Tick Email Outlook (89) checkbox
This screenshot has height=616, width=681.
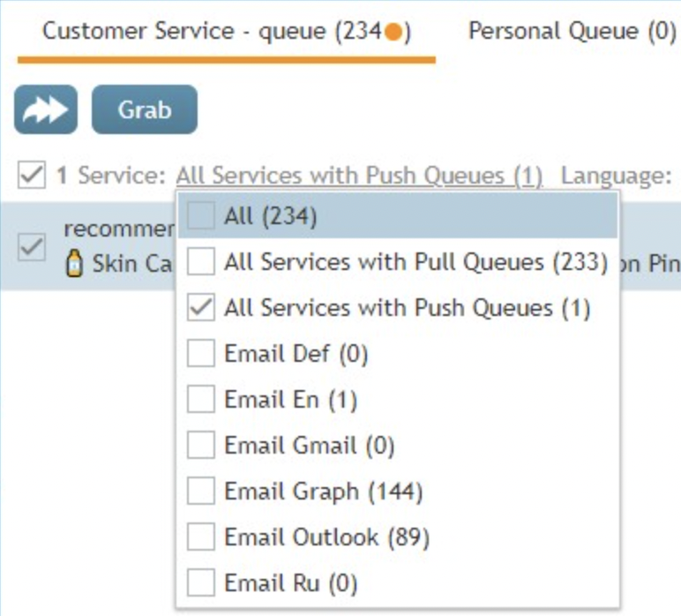[x=201, y=537]
